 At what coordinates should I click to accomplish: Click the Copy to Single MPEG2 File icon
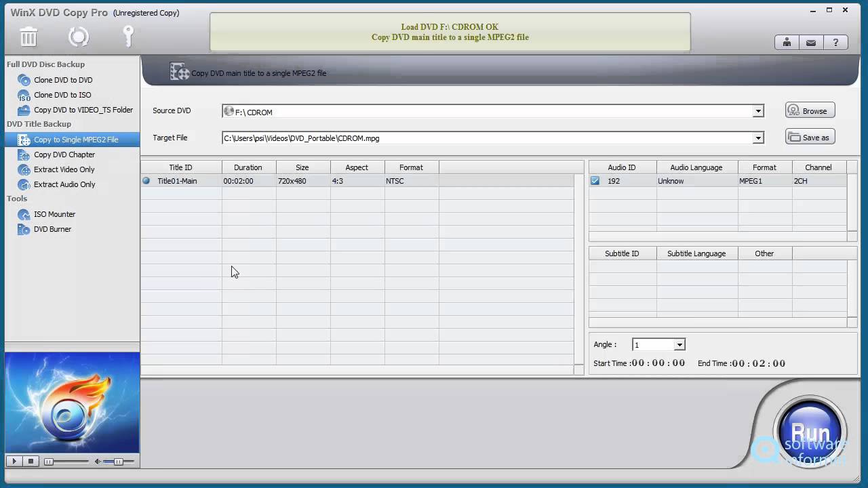24,140
